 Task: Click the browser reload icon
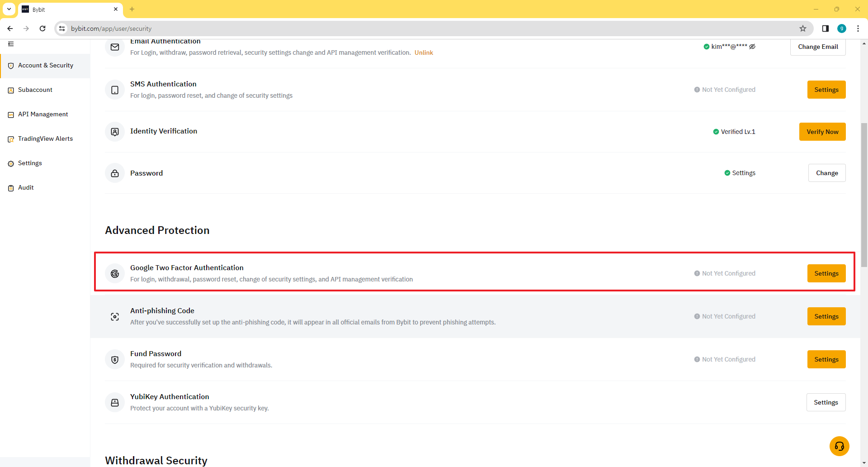pos(42,29)
